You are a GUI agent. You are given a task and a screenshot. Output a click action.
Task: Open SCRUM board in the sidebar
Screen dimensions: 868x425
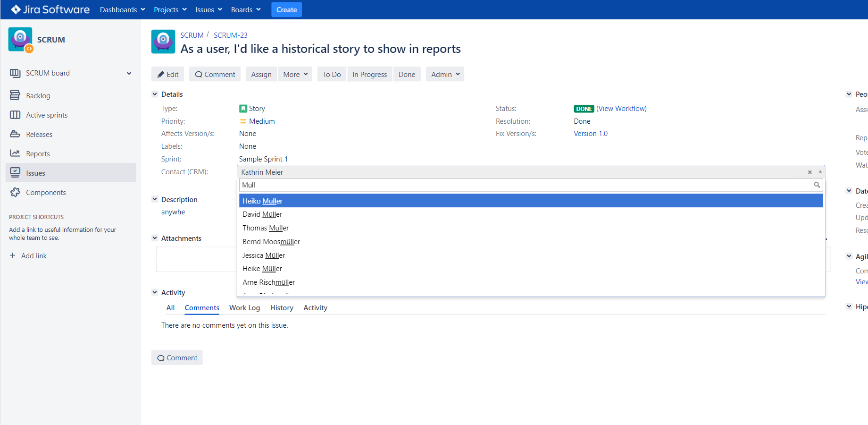click(47, 73)
